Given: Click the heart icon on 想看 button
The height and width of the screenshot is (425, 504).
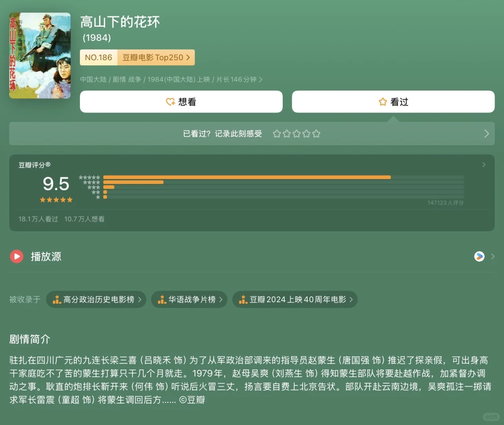Looking at the screenshot, I should (x=170, y=102).
